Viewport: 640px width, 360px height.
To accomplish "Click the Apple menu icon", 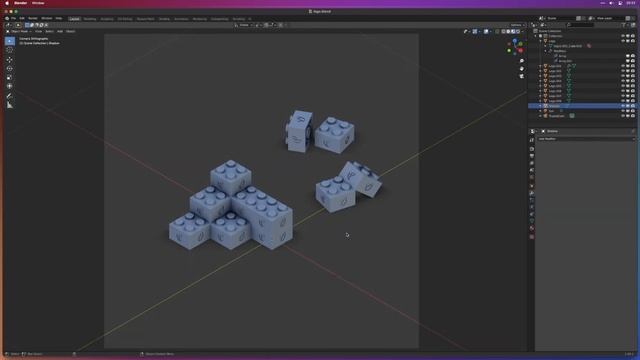I will click(x=7, y=3).
